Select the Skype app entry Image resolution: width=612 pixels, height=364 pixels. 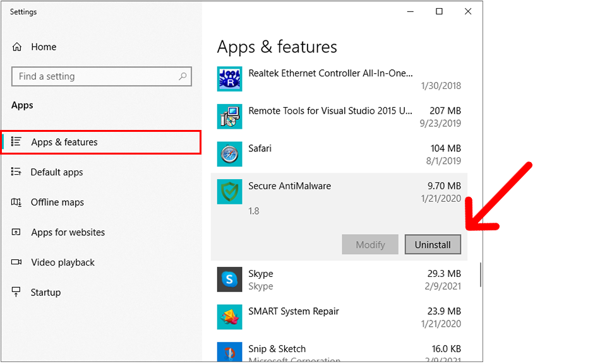339,279
